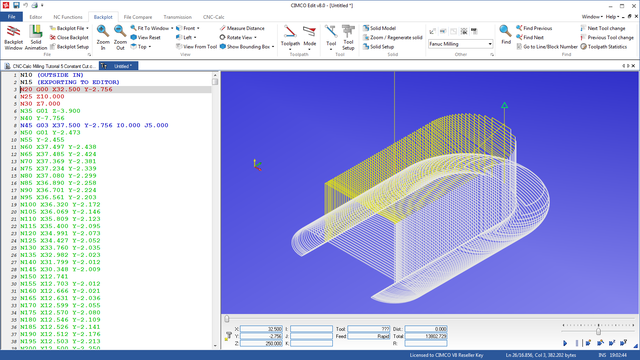Expand the Top view dropdown
Viewport: 640px width, 360px height.
coord(150,47)
